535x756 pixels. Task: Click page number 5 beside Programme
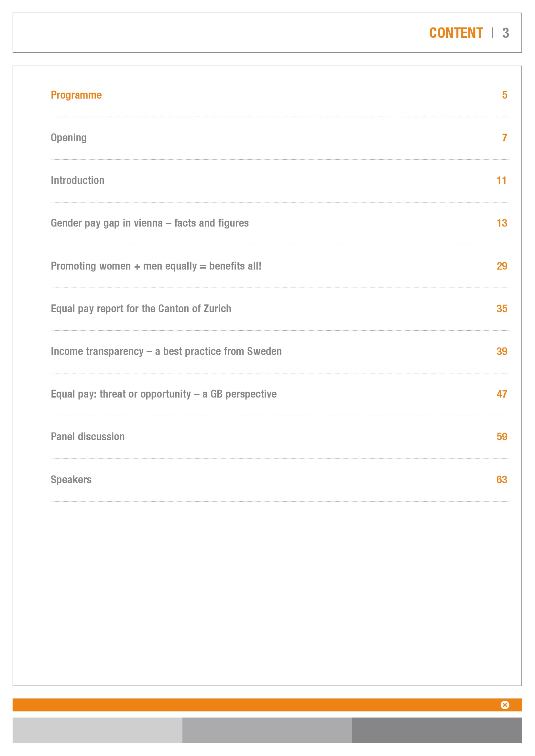click(x=504, y=95)
